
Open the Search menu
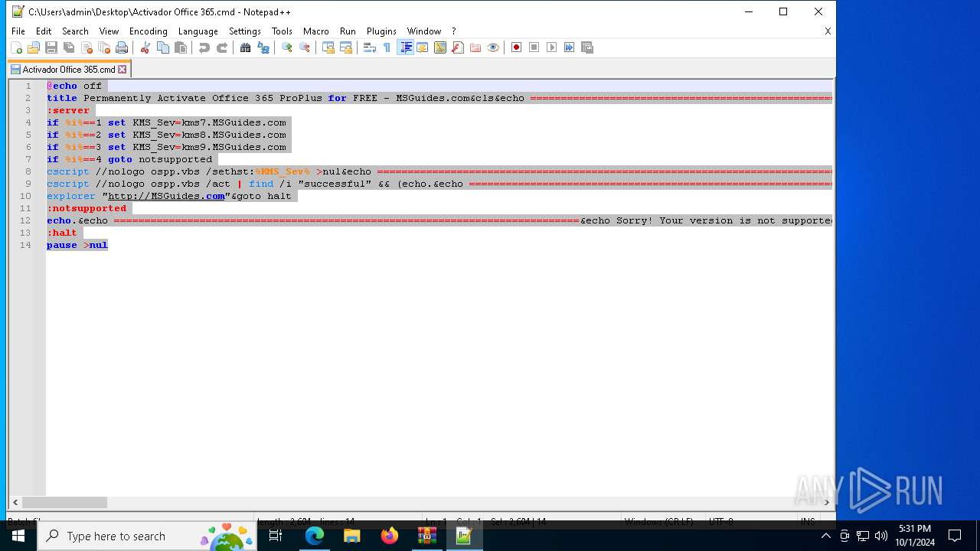tap(75, 31)
